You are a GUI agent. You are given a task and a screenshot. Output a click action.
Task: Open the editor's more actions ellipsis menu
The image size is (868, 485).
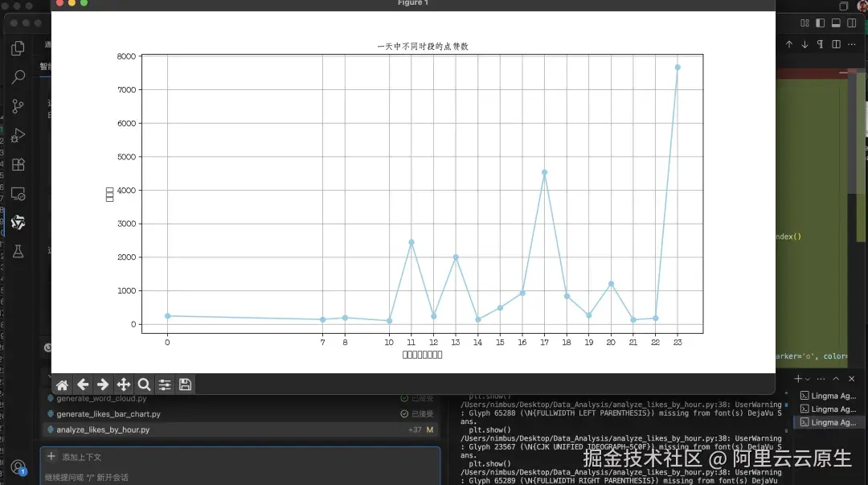[851, 44]
